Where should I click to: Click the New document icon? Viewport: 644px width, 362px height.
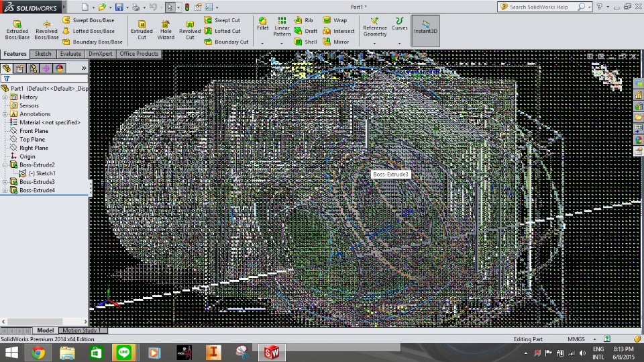tap(85, 7)
